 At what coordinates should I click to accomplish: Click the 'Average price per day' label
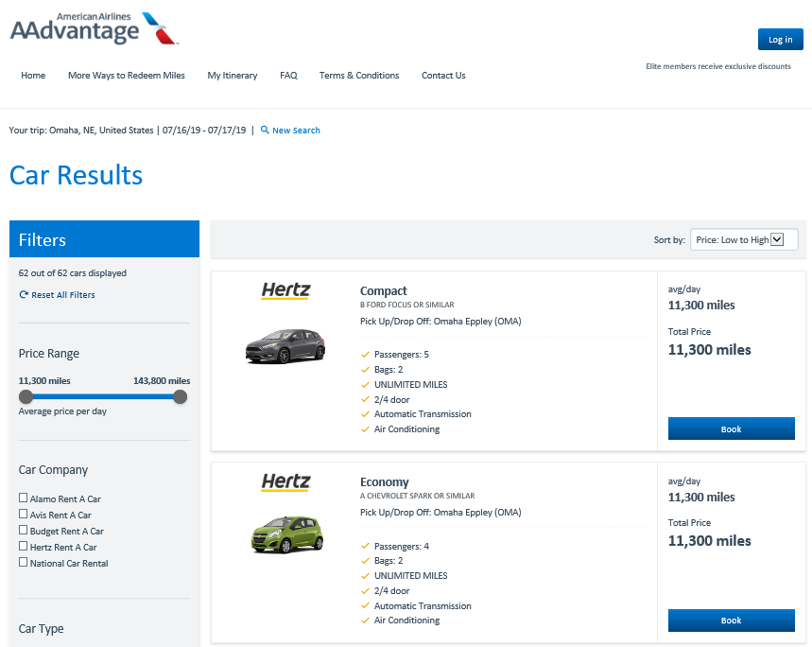(62, 411)
